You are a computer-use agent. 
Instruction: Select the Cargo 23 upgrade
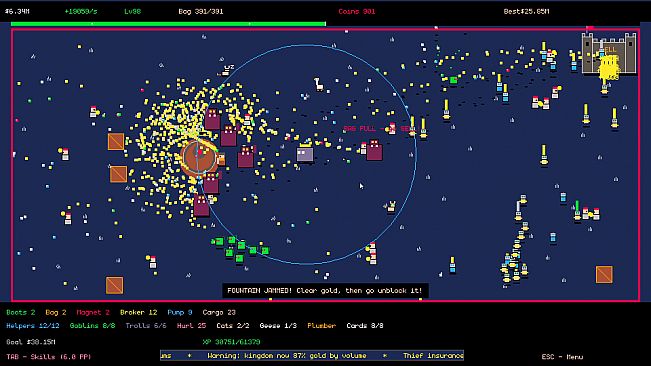(x=219, y=312)
